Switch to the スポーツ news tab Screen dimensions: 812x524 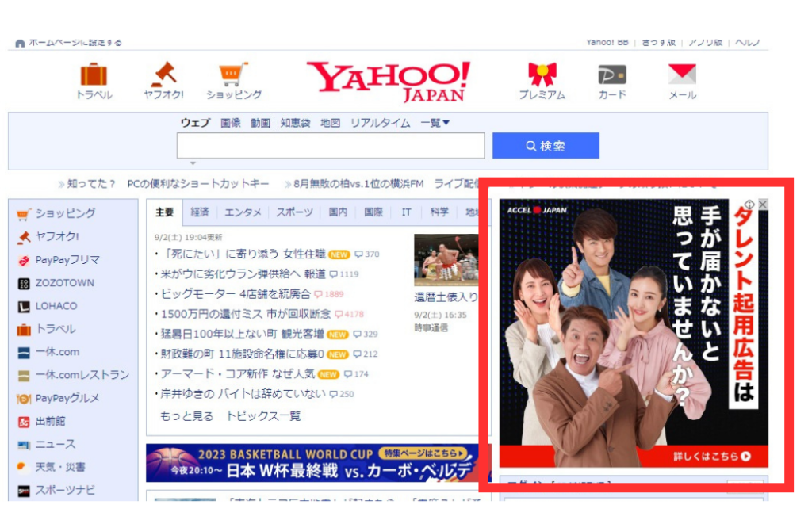point(293,212)
